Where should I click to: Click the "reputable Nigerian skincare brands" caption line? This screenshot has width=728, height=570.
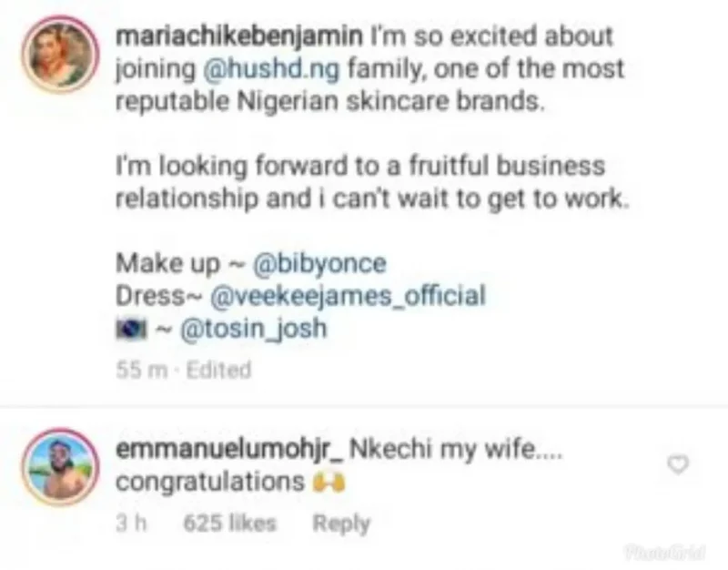[334, 100]
